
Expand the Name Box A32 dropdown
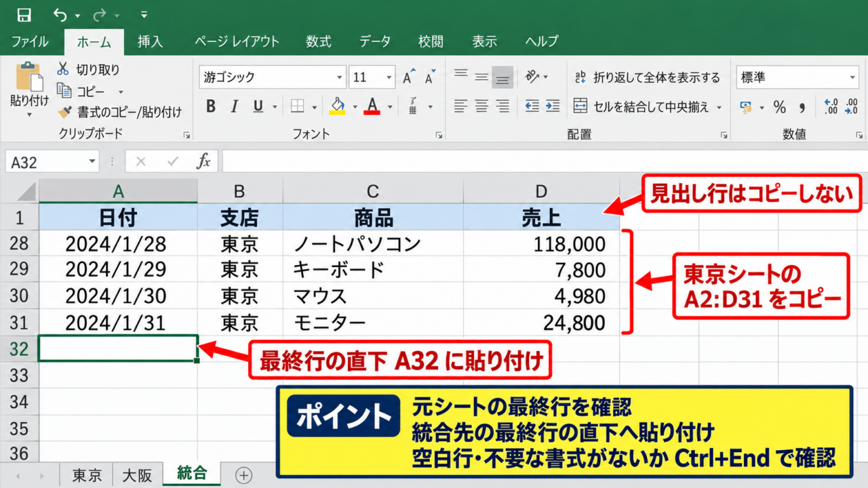pyautogui.click(x=92, y=162)
